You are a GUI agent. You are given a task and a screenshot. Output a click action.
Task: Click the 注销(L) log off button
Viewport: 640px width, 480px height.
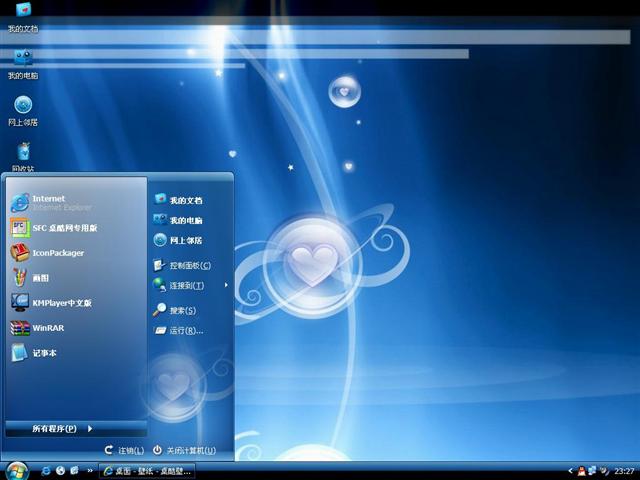coord(125,450)
